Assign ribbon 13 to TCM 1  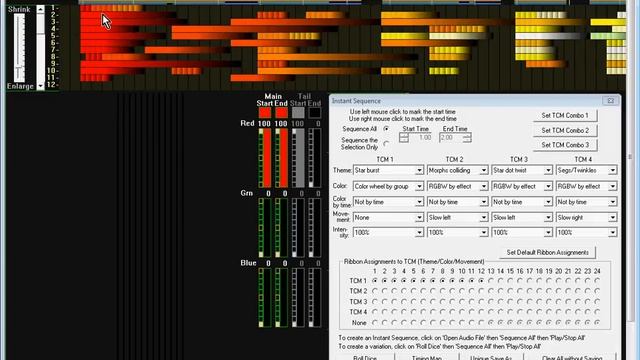491,281
